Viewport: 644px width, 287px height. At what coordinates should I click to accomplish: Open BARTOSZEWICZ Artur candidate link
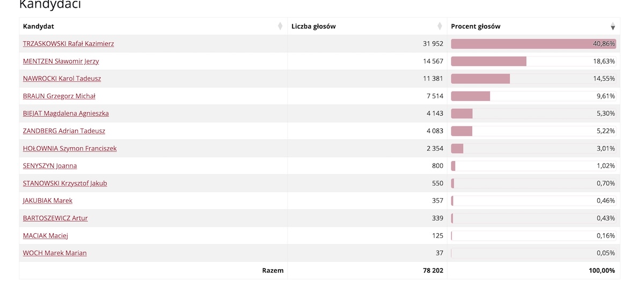point(55,218)
